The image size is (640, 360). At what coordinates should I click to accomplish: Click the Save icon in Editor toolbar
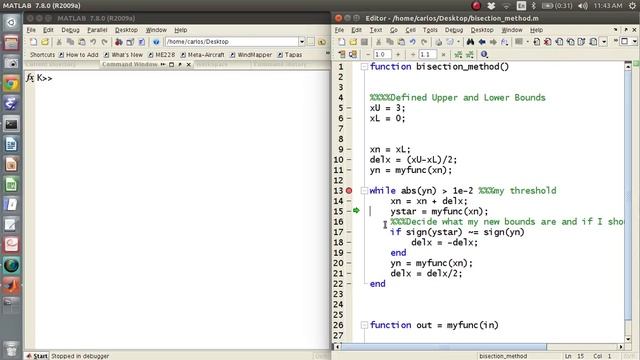(364, 42)
